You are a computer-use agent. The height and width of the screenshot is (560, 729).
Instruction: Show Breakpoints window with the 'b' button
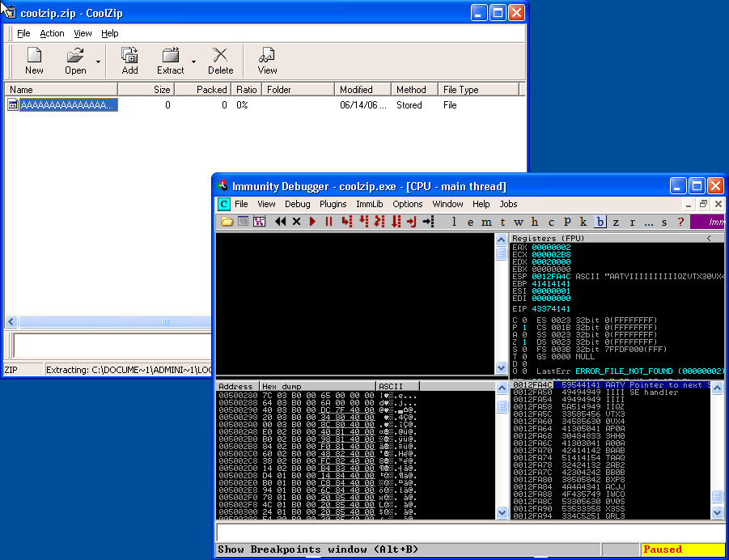(600, 222)
